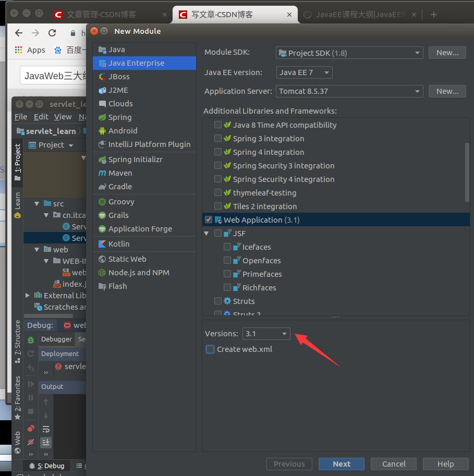The height and width of the screenshot is (476, 474).
Task: Pick the Kotlin module type
Action: point(144,244)
